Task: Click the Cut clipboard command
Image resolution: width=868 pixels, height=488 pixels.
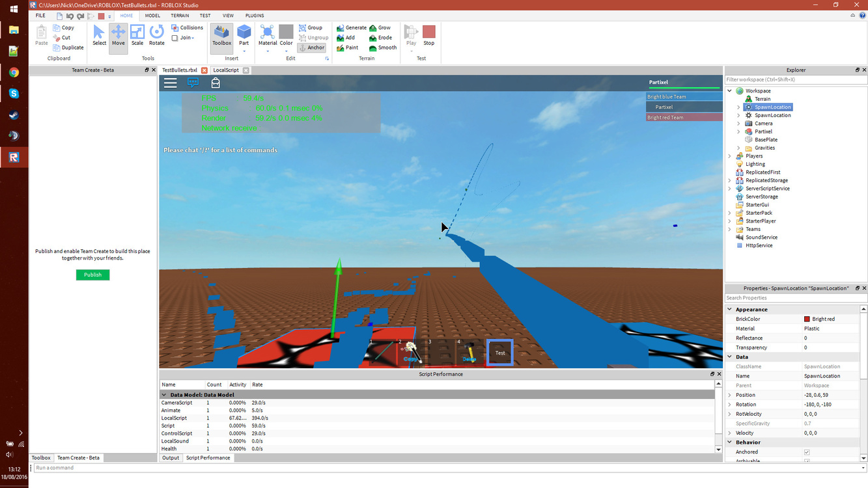Action: (x=62, y=38)
